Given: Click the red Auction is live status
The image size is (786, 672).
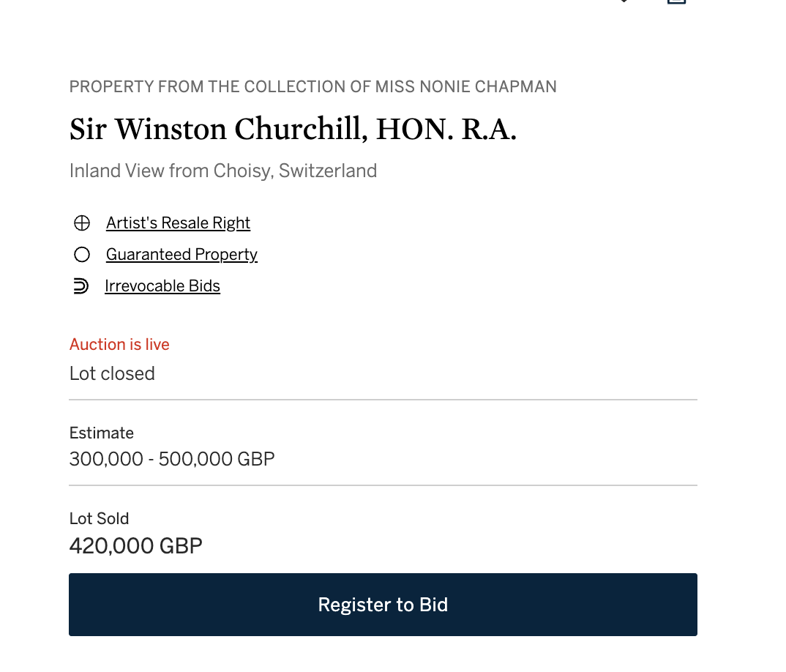Looking at the screenshot, I should [119, 345].
